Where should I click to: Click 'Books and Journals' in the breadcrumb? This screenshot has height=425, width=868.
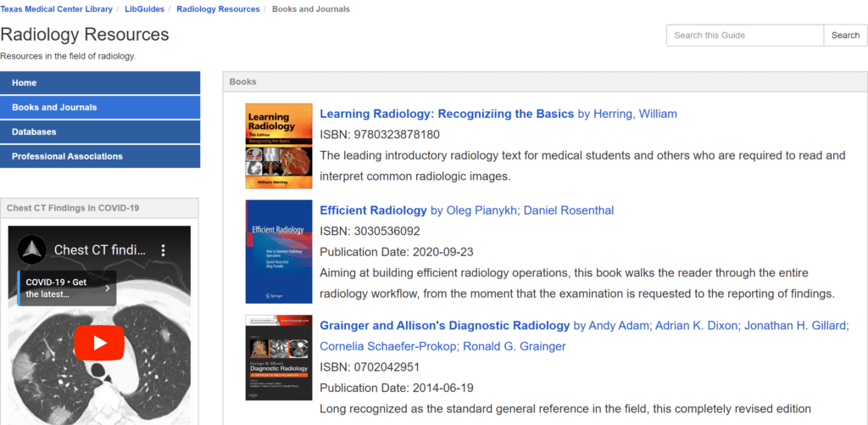(310, 8)
